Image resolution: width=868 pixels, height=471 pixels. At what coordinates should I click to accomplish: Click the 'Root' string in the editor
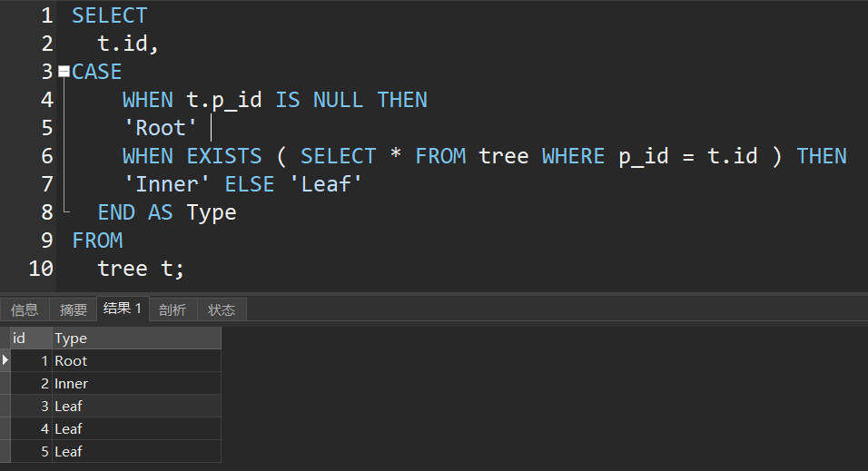coord(160,128)
